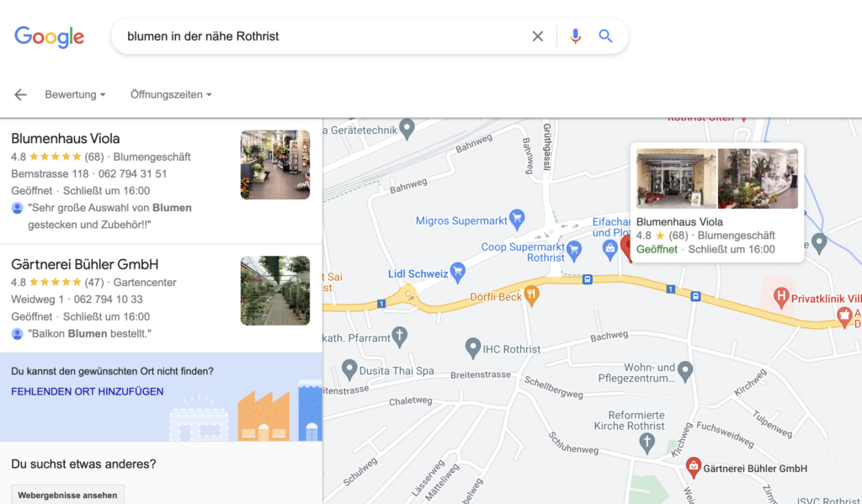Select the IHC Rothrist location pin

pyautogui.click(x=473, y=347)
